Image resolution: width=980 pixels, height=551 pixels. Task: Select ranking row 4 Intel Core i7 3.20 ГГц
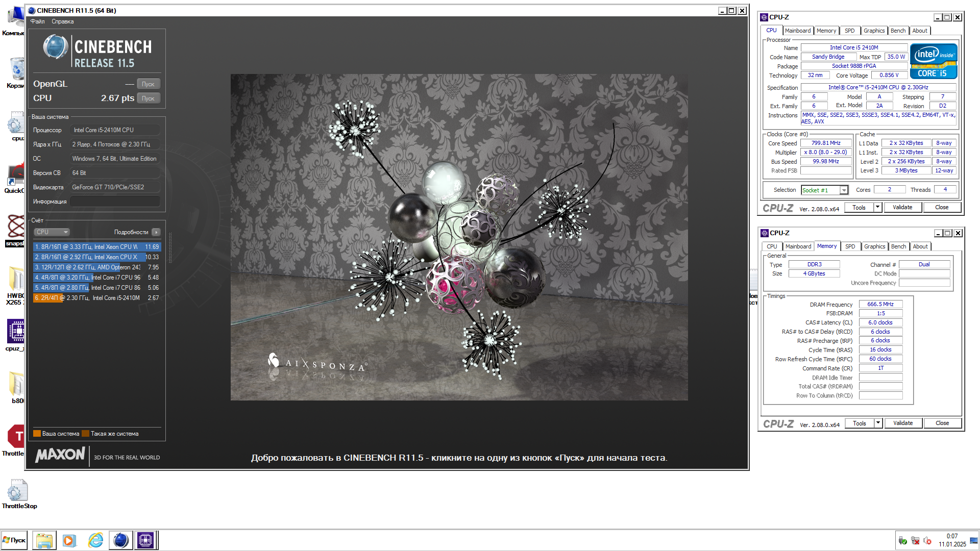(97, 278)
